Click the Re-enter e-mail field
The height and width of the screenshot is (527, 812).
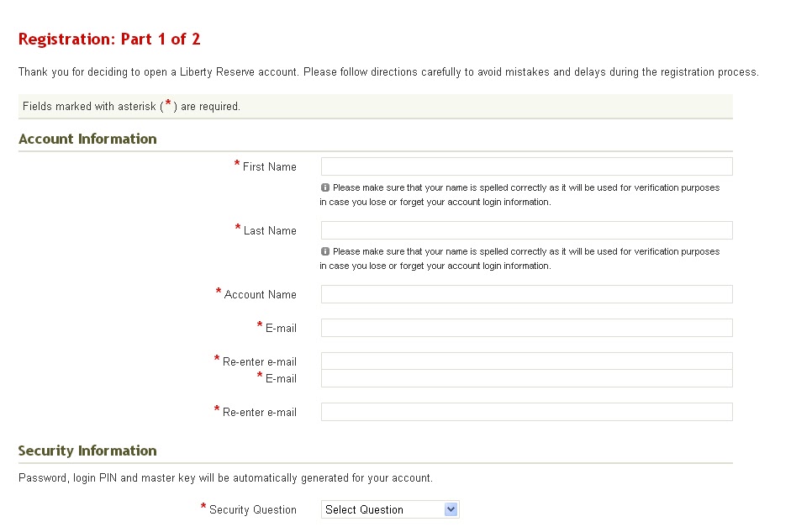[x=525, y=361]
